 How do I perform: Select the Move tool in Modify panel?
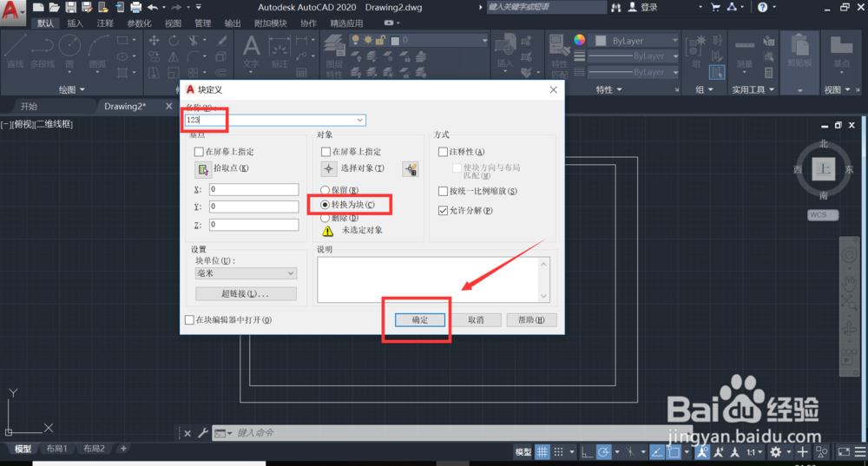[x=154, y=41]
